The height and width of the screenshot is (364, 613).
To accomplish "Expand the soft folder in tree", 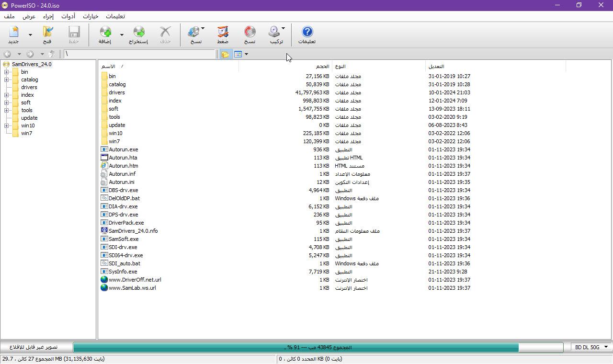I will tap(7, 102).
